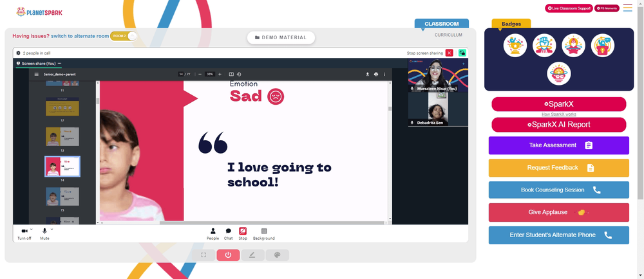The image size is (644, 279).
Task: Click the red stop screen sharing X
Action: (450, 53)
